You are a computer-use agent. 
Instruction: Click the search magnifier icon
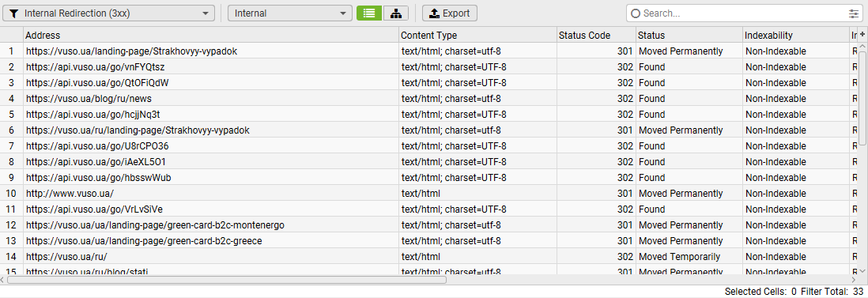636,13
